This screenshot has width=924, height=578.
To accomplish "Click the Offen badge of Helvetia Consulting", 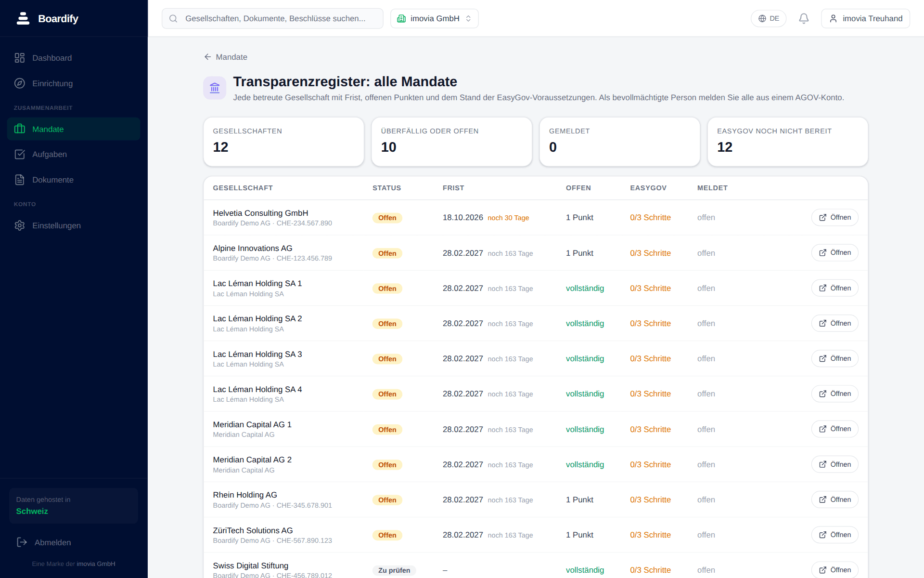I will click(387, 218).
